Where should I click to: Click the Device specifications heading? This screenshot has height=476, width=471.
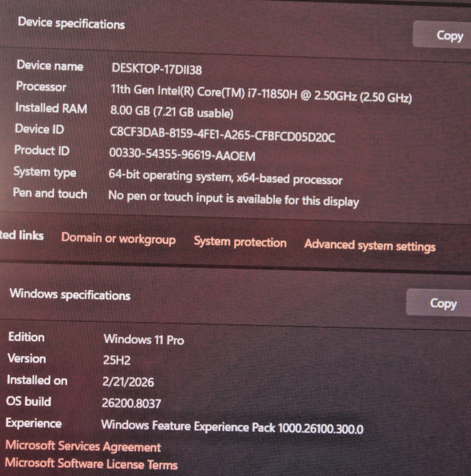[x=72, y=24]
